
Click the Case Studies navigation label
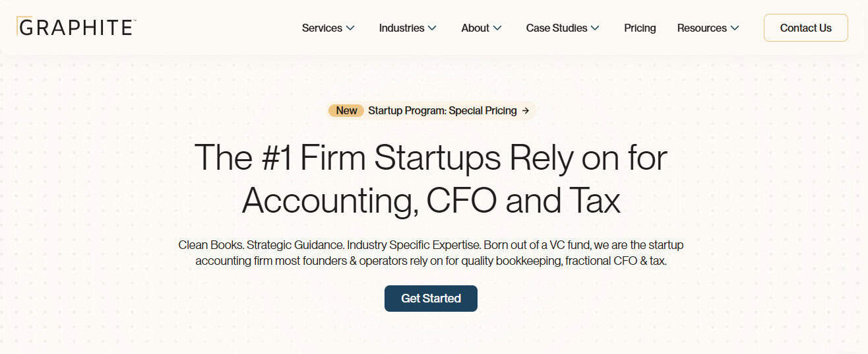click(x=556, y=28)
